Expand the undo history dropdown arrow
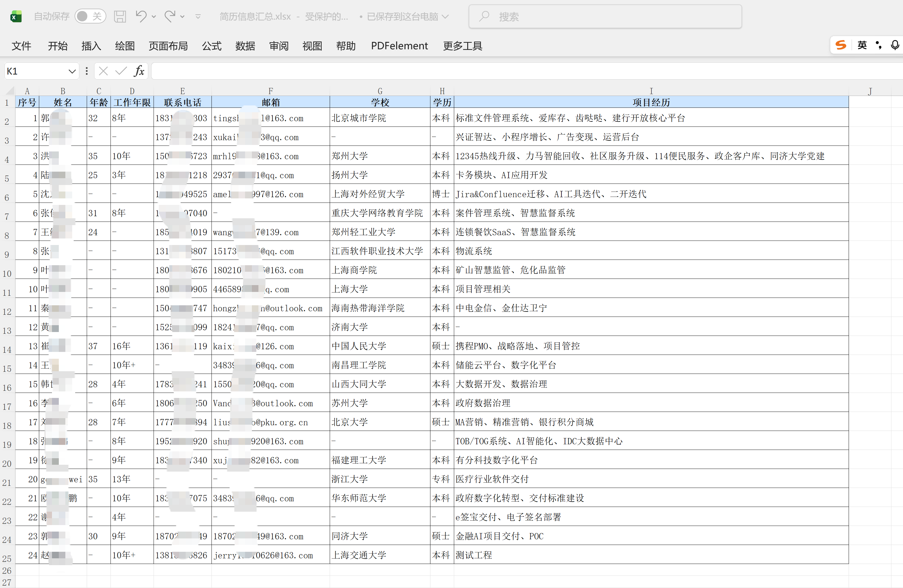This screenshot has height=588, width=903. point(154,17)
